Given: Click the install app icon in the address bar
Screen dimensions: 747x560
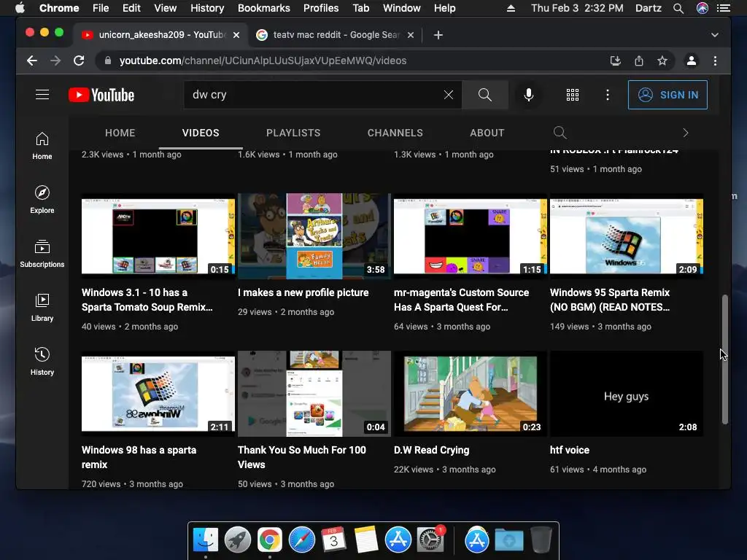Looking at the screenshot, I should click(616, 61).
